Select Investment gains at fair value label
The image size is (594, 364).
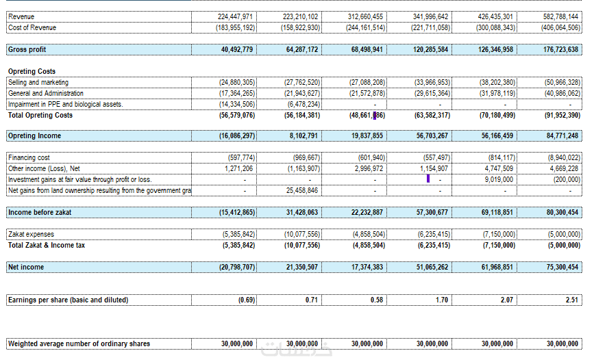point(80,180)
